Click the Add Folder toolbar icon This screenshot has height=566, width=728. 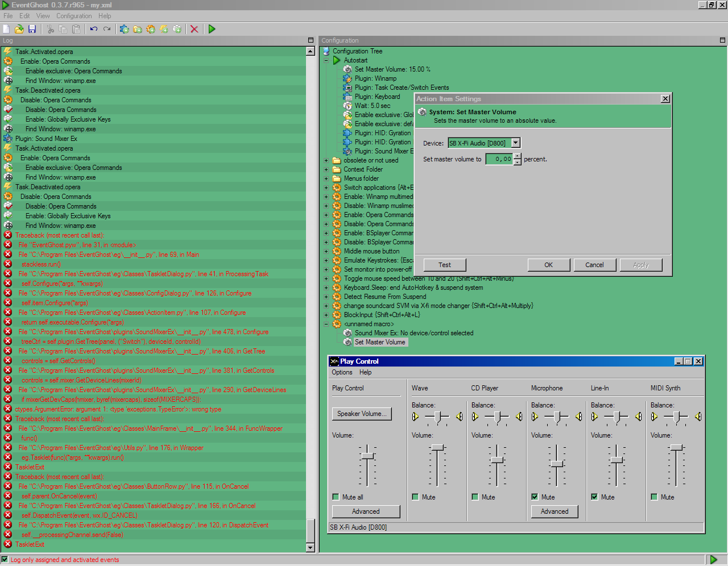138,29
